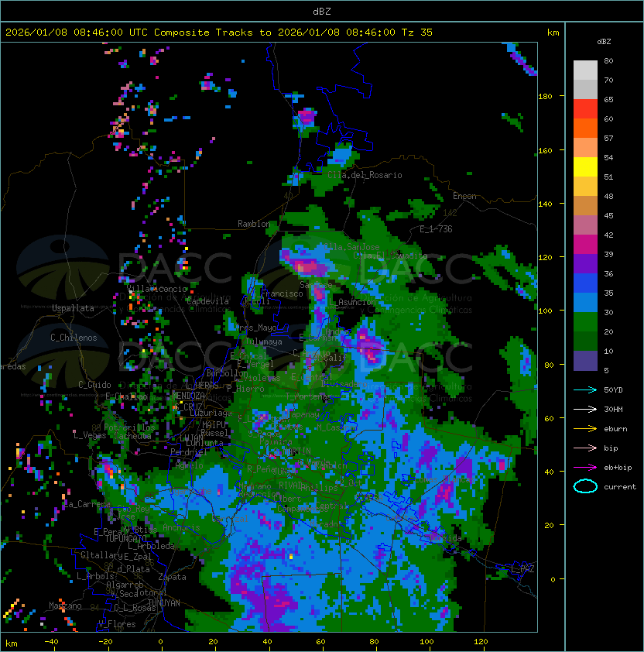Screen dimensions: 644x652
Task: Click the 'eb+bip' legend label
Action: (618, 468)
